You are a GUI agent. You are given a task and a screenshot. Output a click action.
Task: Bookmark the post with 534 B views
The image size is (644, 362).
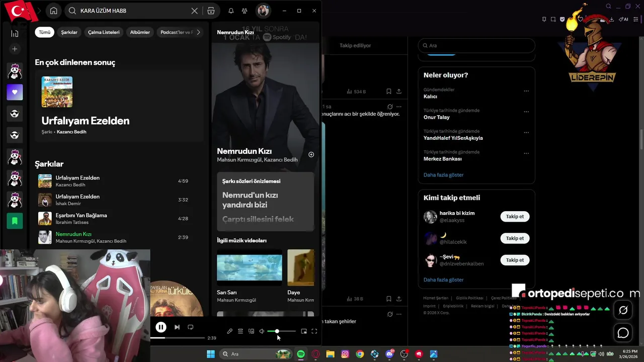388,92
